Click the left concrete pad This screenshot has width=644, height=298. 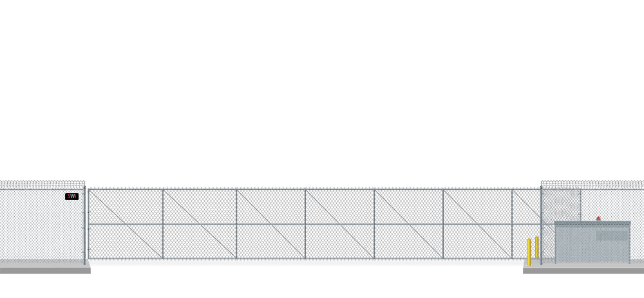[x=44, y=268]
